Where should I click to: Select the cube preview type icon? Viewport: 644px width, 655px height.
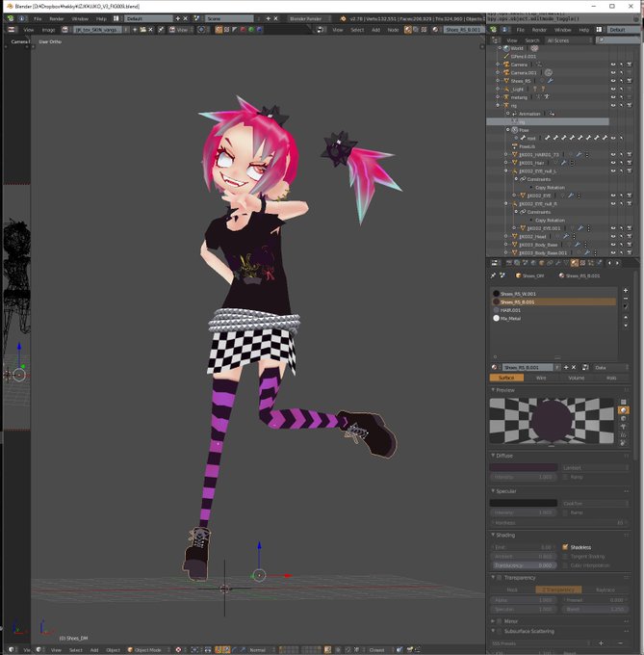coord(623,418)
